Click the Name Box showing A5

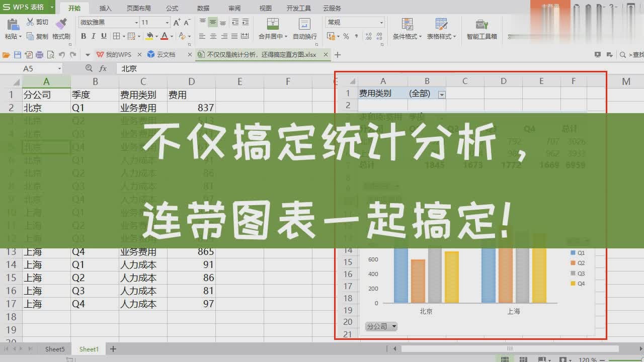click(x=32, y=68)
